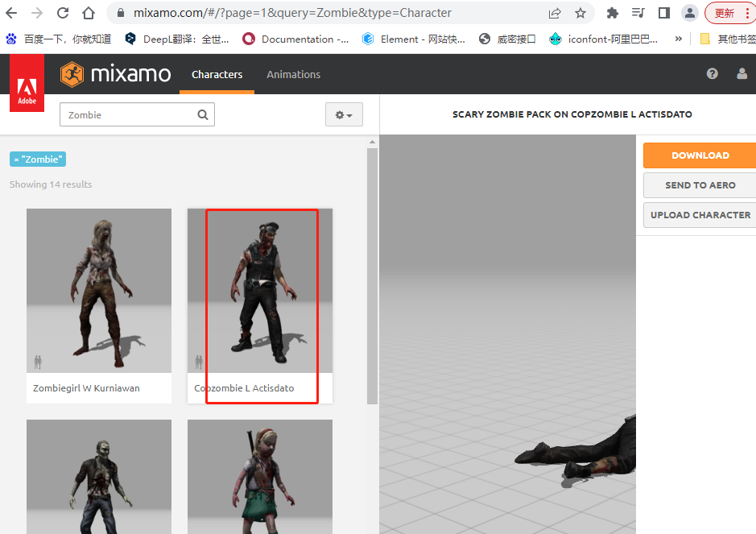Click the figures icon on Zombiegirl card
Screen dimensions: 756x534
point(38,362)
